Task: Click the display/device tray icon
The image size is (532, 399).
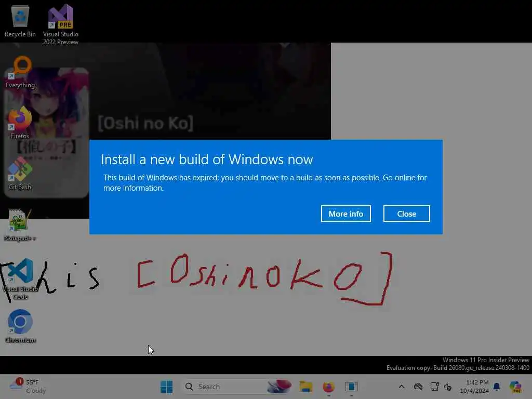Action: [x=434, y=387]
